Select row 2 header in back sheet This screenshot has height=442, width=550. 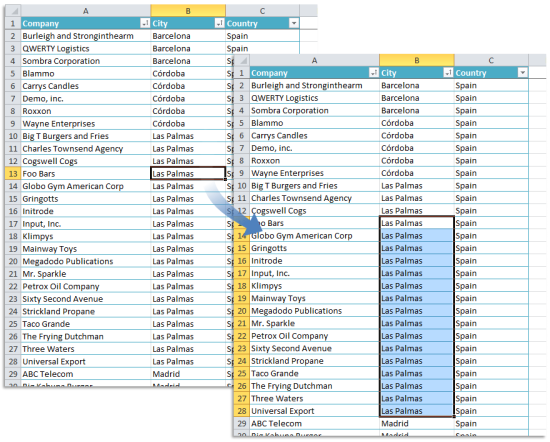tap(13, 36)
